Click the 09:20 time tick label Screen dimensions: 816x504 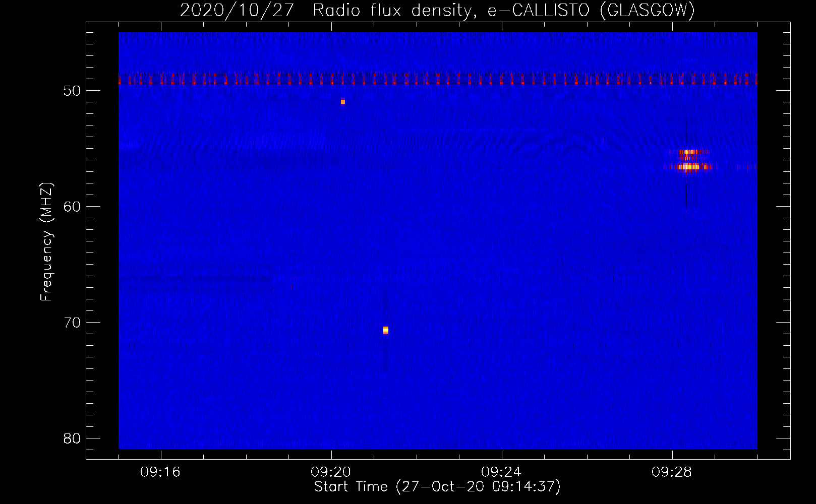click(x=331, y=472)
